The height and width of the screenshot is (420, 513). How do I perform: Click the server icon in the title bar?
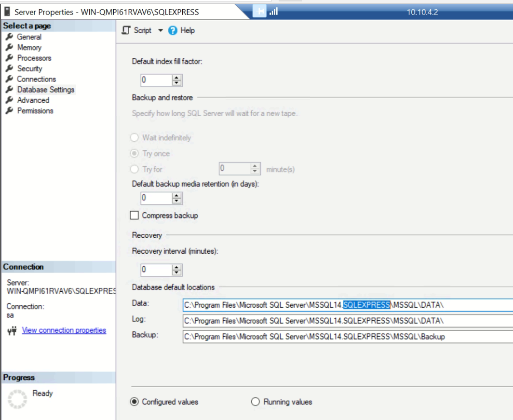pos(7,12)
